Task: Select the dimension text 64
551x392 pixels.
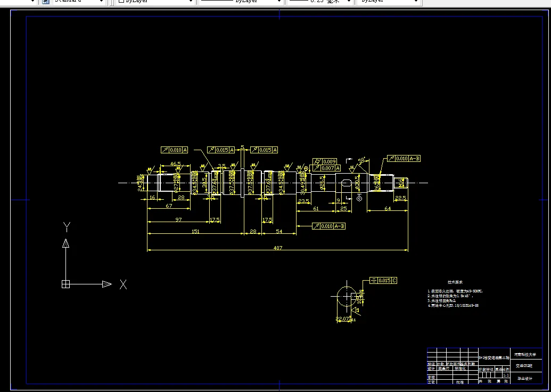Action: pyautogui.click(x=388, y=208)
